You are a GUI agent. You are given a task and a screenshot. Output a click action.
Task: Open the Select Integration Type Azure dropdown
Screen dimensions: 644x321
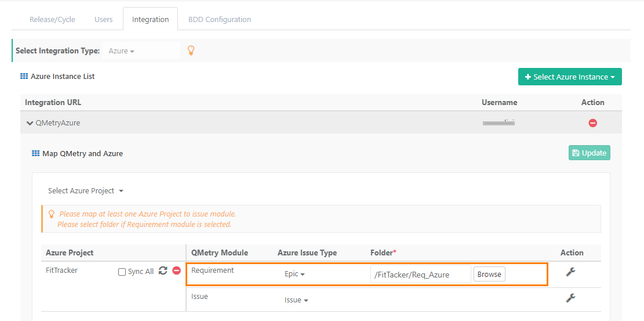[x=141, y=51]
